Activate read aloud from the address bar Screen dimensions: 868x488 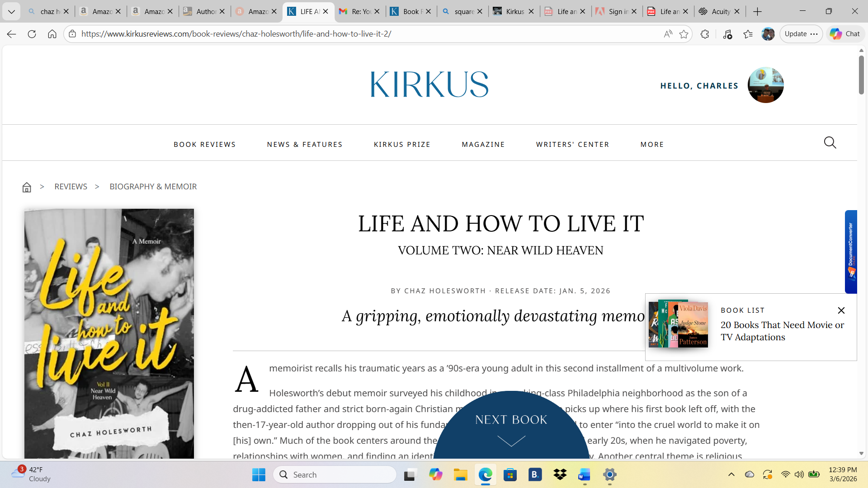tap(668, 34)
